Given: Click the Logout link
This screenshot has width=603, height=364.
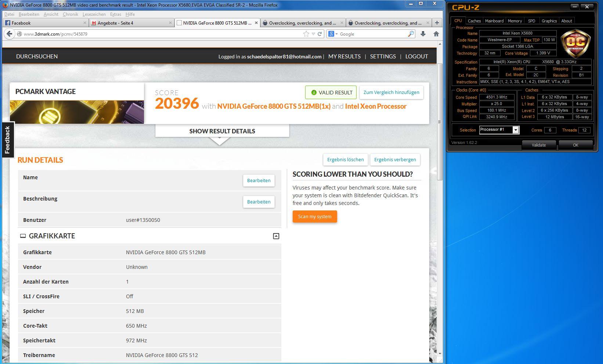Looking at the screenshot, I should tap(416, 56).
